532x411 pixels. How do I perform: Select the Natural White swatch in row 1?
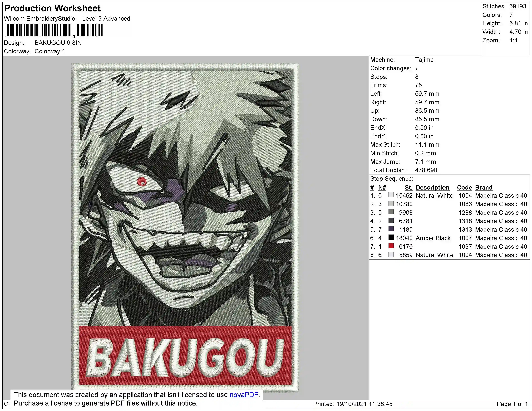click(391, 195)
